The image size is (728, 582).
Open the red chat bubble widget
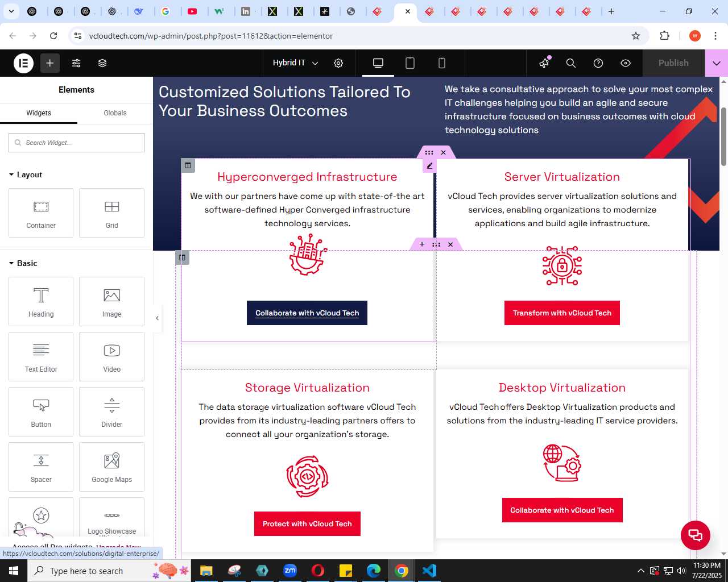click(696, 535)
